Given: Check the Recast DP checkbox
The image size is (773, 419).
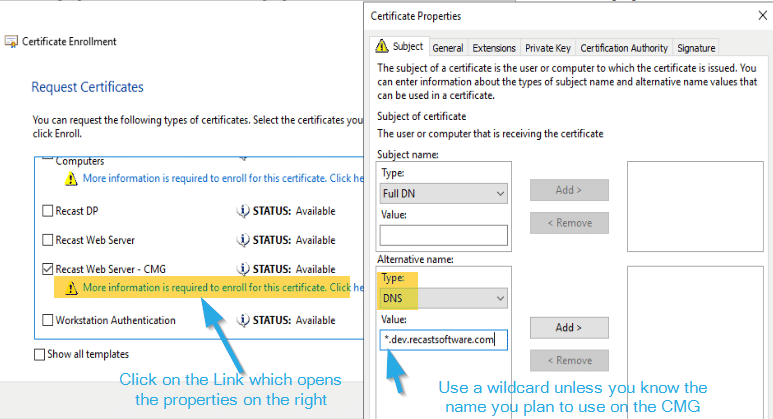Looking at the screenshot, I should coord(48,211).
